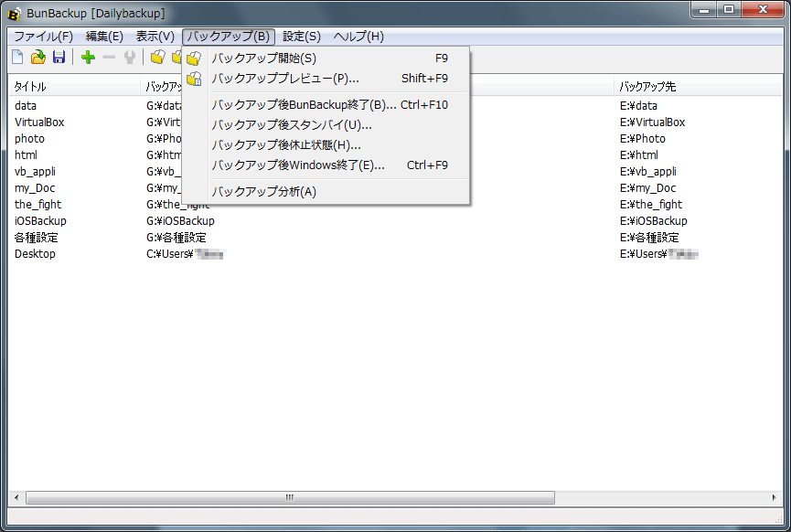Click the icon beside バックアップ開始(S) menu entry
This screenshot has width=791, height=532.
[x=194, y=59]
